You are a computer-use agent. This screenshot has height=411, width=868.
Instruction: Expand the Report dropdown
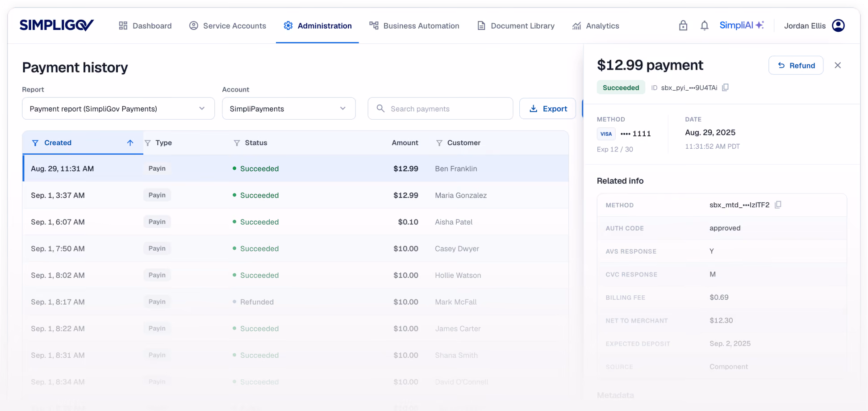point(118,109)
